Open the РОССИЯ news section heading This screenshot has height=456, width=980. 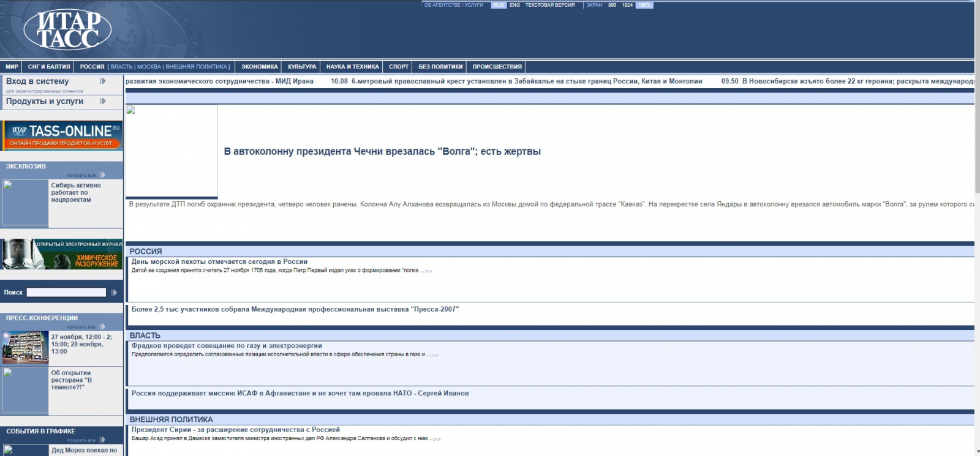point(146,252)
